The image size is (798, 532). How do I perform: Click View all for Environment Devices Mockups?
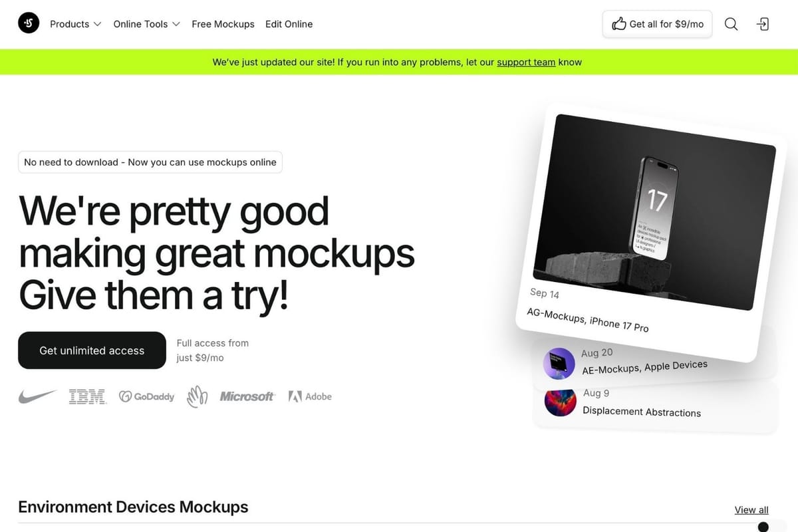click(751, 509)
